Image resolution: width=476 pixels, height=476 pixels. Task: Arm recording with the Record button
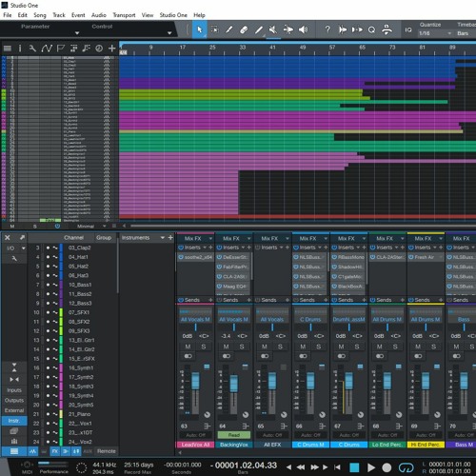point(387,467)
